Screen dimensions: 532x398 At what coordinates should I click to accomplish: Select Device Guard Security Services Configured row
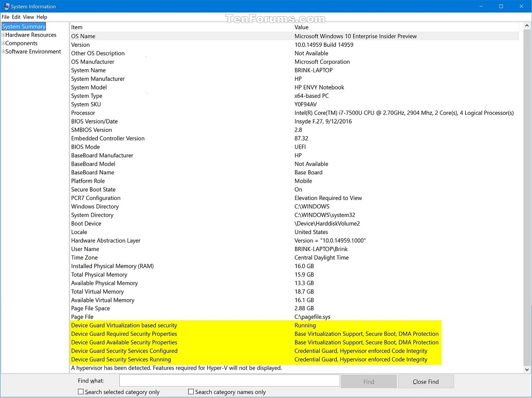tap(295, 351)
